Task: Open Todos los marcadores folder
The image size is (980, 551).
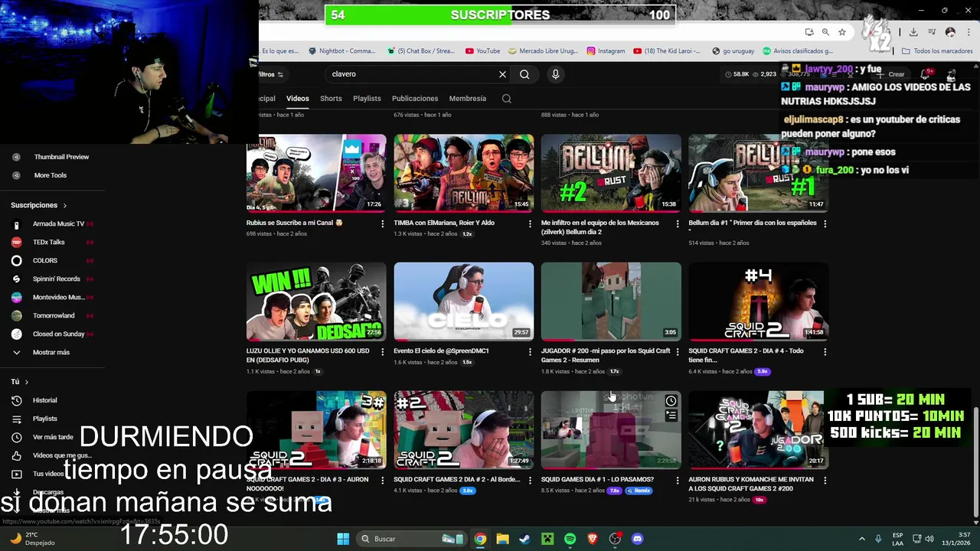Action: [937, 51]
